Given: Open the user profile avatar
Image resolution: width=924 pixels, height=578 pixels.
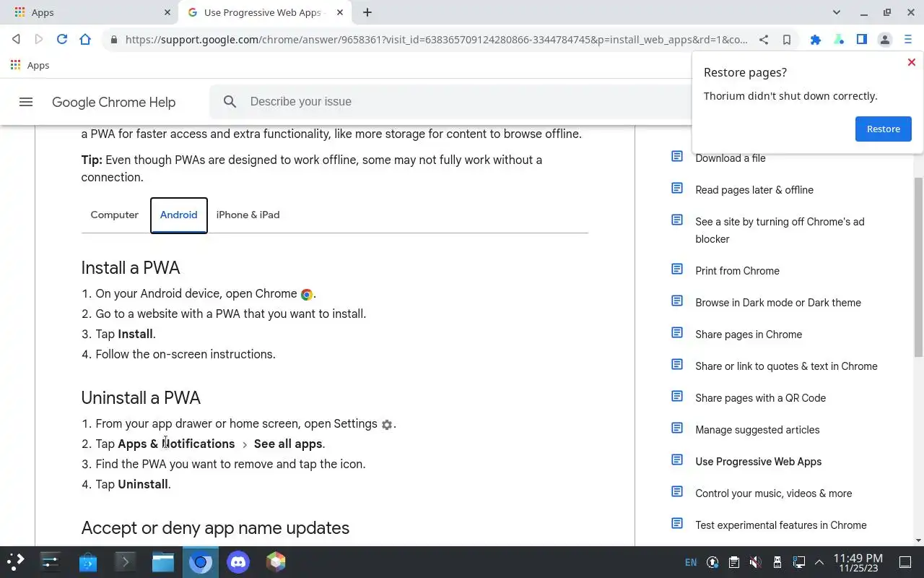Looking at the screenshot, I should tap(885, 40).
